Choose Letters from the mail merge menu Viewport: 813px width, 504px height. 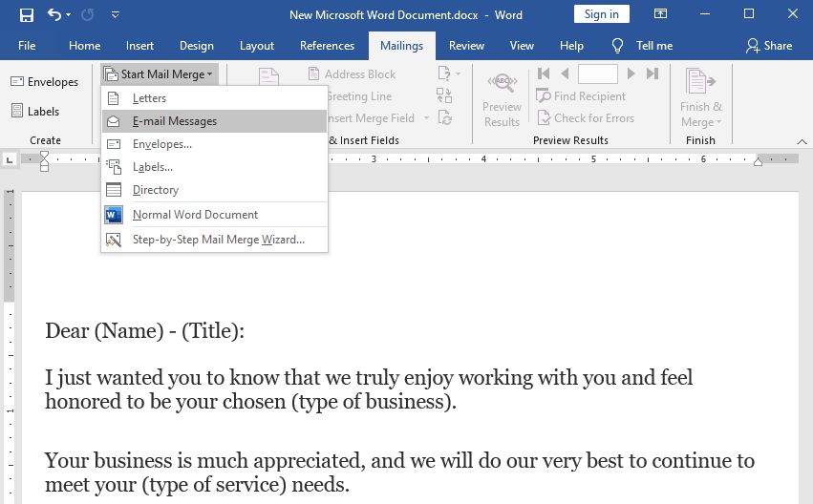pyautogui.click(x=215, y=98)
